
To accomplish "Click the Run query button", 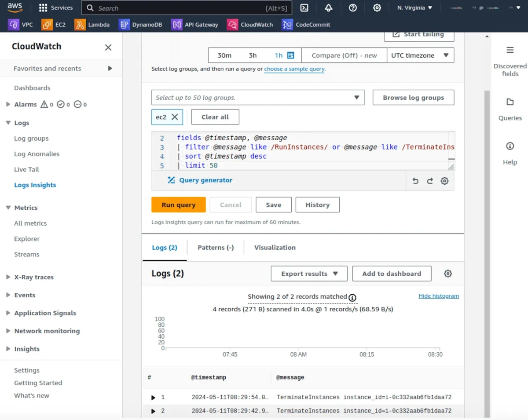I will click(x=178, y=205).
